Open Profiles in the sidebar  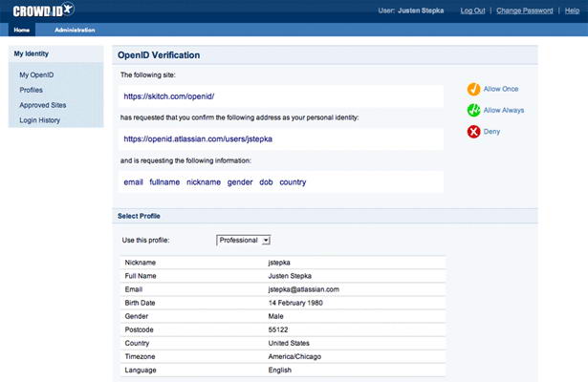coord(32,90)
